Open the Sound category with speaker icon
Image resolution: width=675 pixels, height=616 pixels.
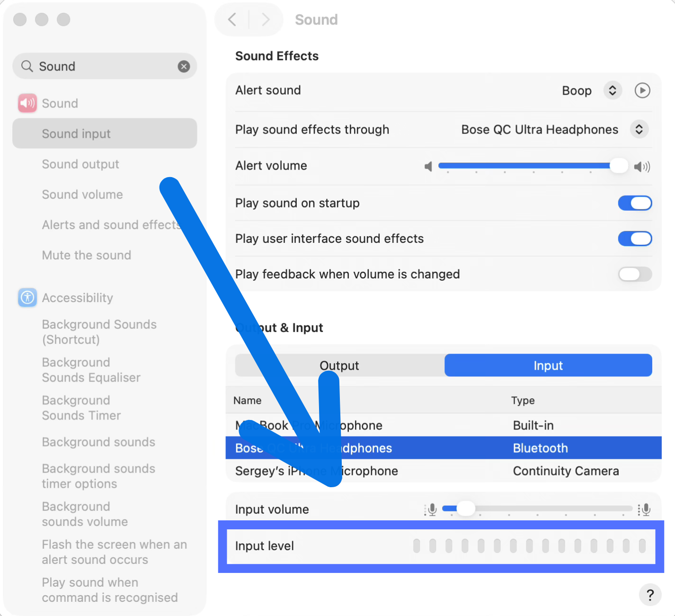click(x=27, y=103)
